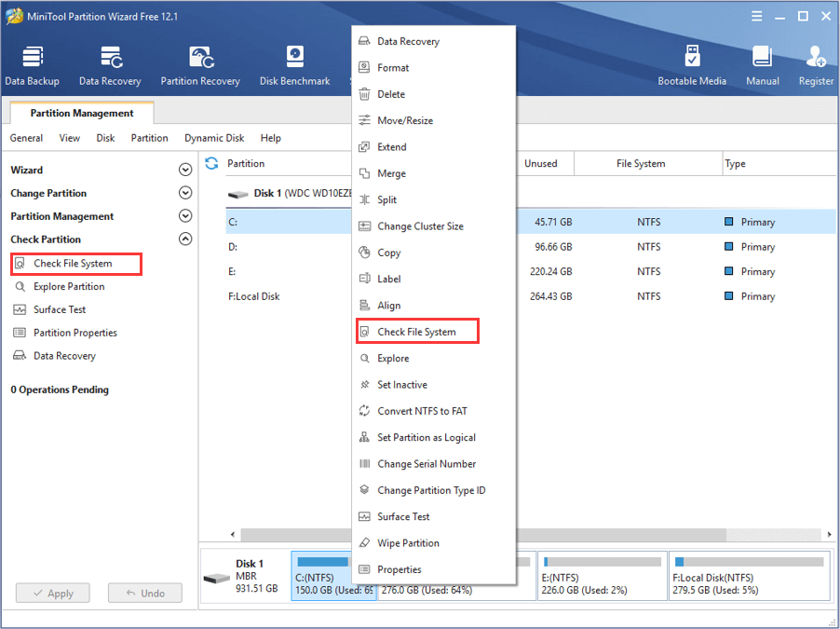Collapse the Check Partition section
The width and height of the screenshot is (840, 629).
185,239
